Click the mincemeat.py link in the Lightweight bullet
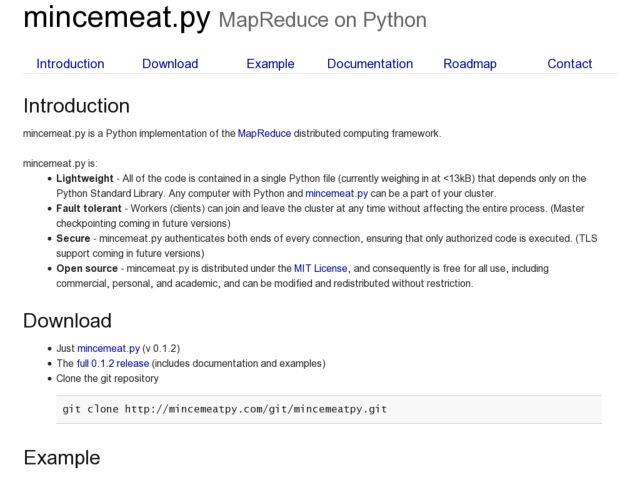This screenshot has width=640, height=480. click(x=343, y=193)
